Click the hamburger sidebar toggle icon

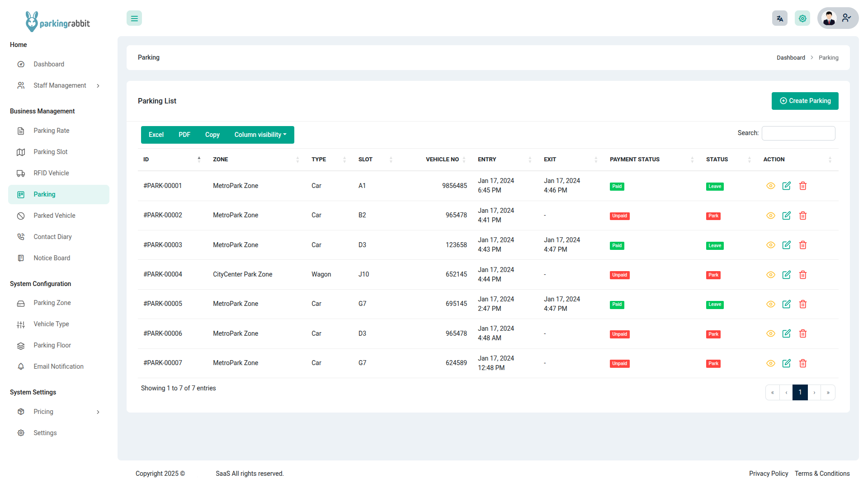tap(134, 19)
